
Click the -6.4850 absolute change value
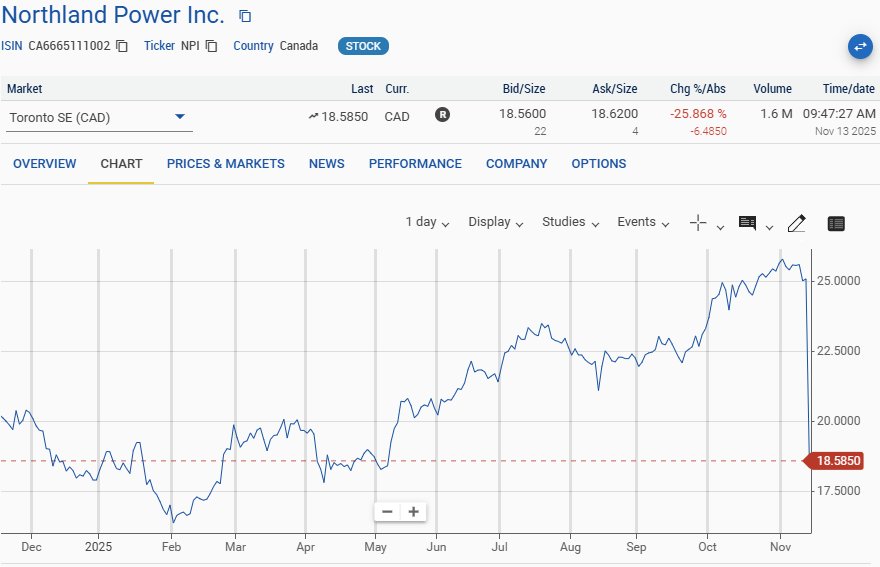pyautogui.click(x=708, y=131)
